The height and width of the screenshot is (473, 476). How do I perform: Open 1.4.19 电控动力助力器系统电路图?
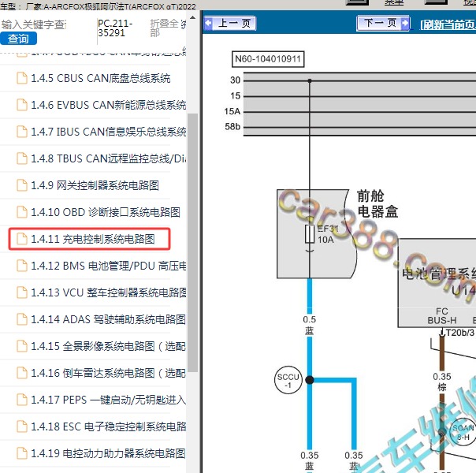pyautogui.click(x=109, y=453)
